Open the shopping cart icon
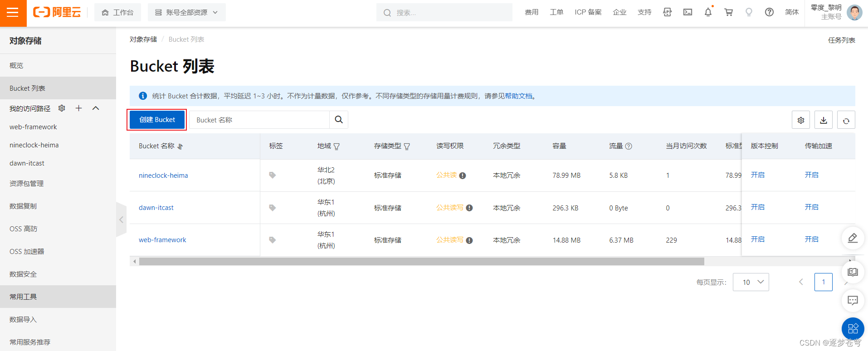868x351 pixels. coord(728,12)
